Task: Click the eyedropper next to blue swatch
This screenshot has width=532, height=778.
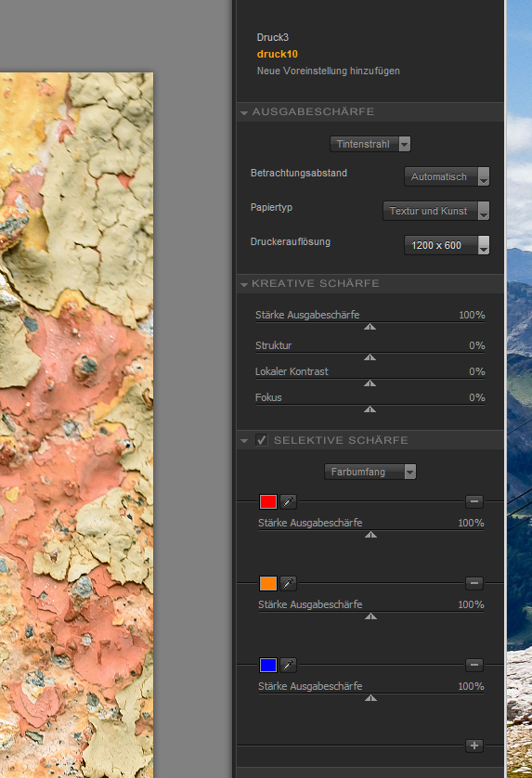Action: click(288, 665)
